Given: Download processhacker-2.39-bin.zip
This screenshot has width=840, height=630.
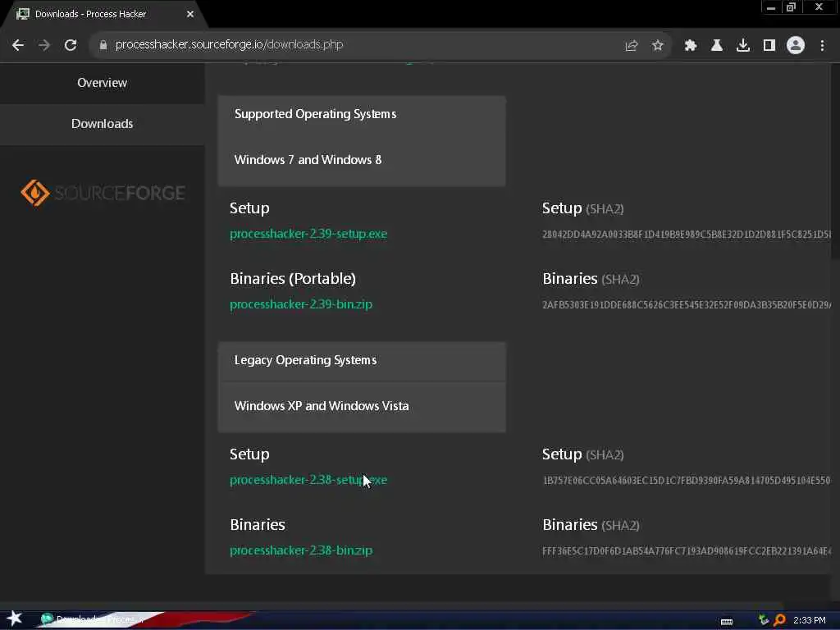Looking at the screenshot, I should point(300,304).
